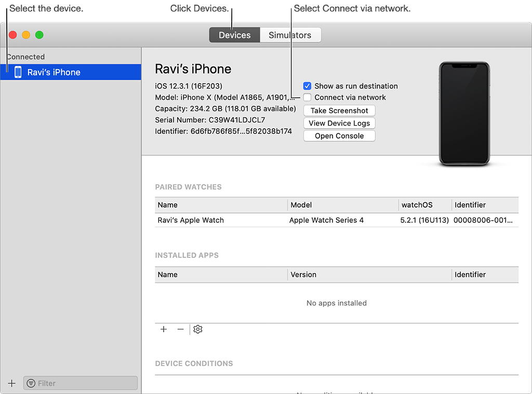The width and height of the screenshot is (532, 394).
Task: Click the PAIRED WATCHES section heading
Action: 188,187
